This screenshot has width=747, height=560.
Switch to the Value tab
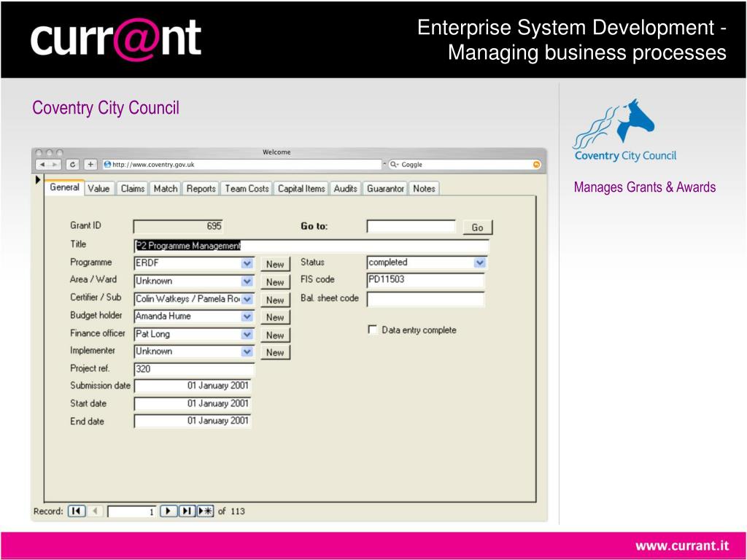coord(98,189)
